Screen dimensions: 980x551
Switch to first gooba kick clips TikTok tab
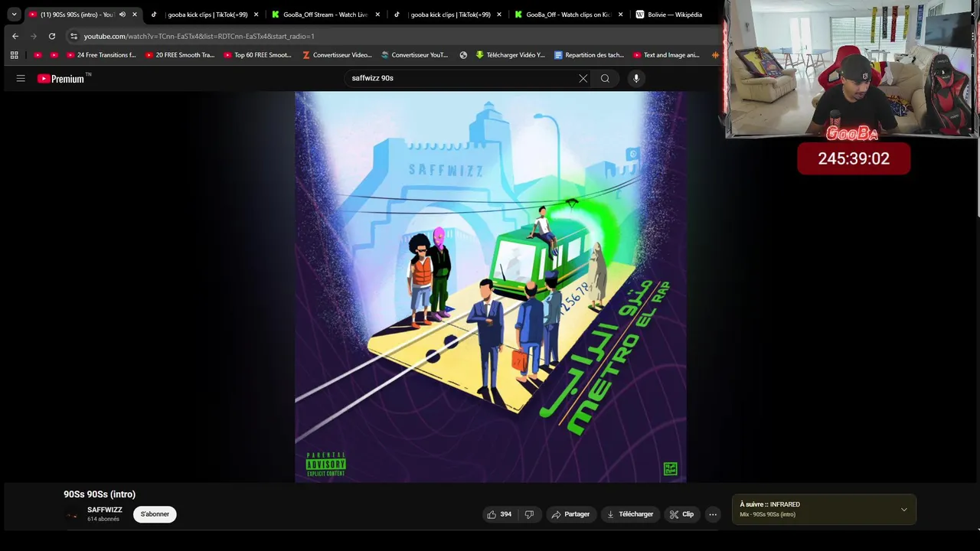tap(207, 15)
